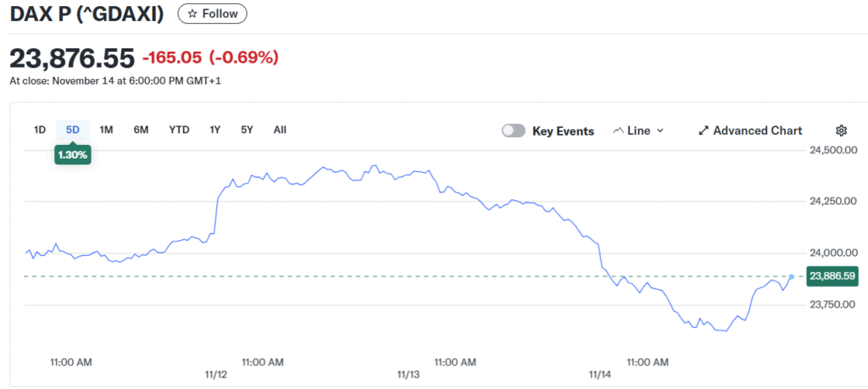Open the Advanced Chart link
Image resolution: width=868 pixels, height=389 pixels.
click(757, 131)
